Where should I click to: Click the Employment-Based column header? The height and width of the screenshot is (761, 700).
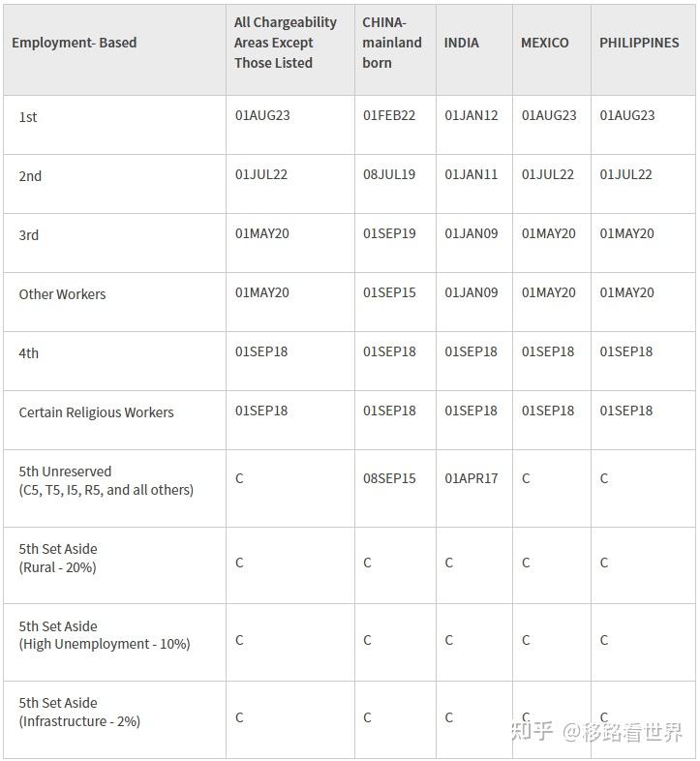(75, 43)
